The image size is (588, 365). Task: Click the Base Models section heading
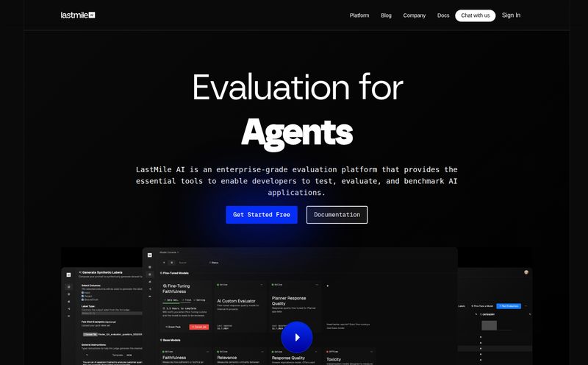pyautogui.click(x=171, y=340)
